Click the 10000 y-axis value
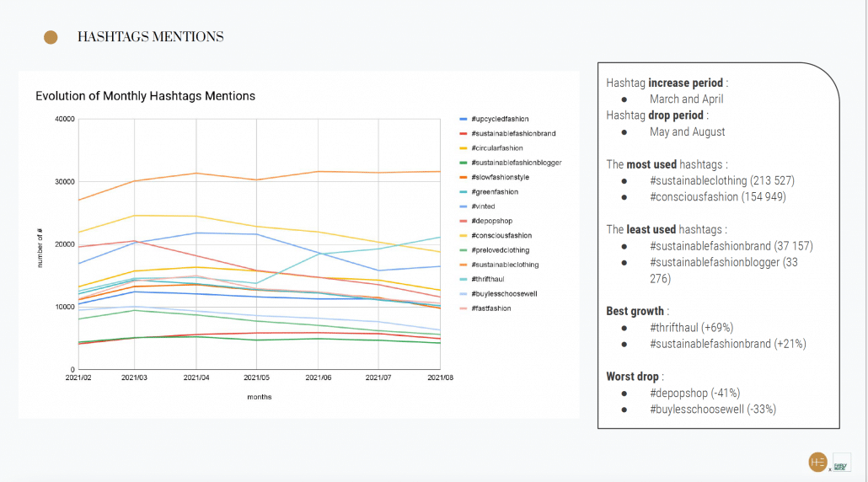868x482 pixels. (65, 307)
